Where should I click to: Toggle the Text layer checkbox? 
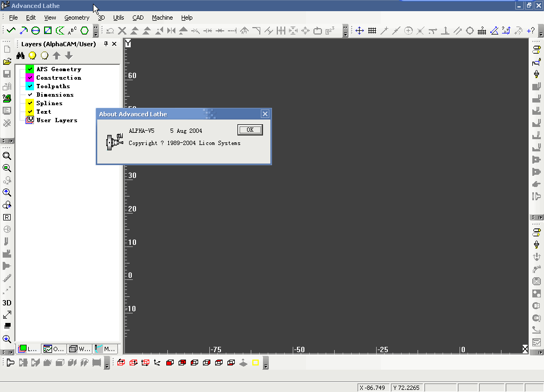tap(30, 112)
